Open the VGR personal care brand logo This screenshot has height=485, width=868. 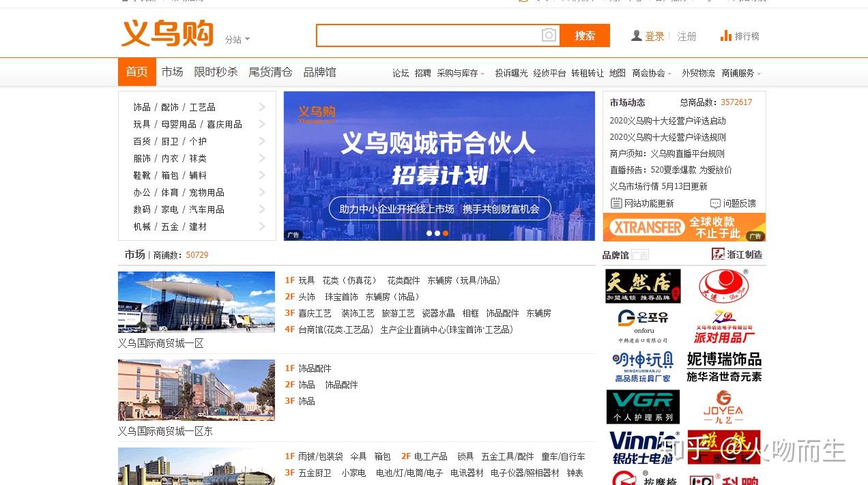(643, 407)
